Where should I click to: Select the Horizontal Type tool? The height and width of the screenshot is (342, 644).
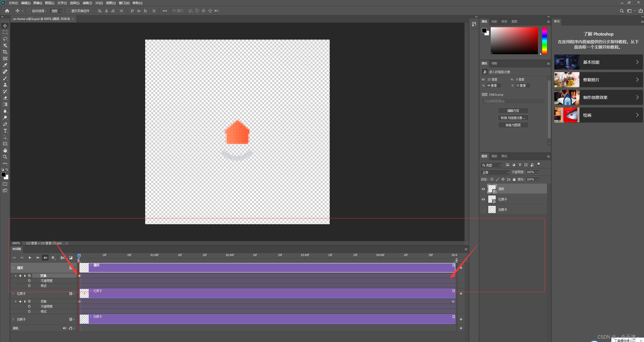click(5, 131)
